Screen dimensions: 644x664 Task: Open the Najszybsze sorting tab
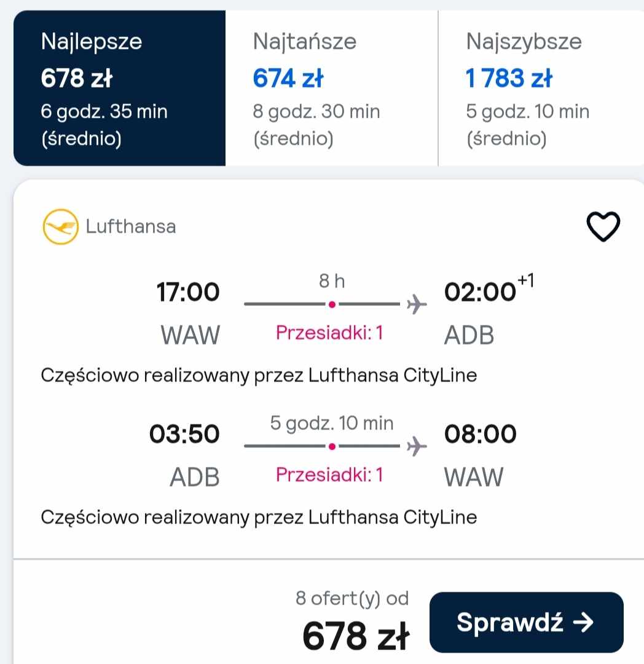(x=541, y=88)
